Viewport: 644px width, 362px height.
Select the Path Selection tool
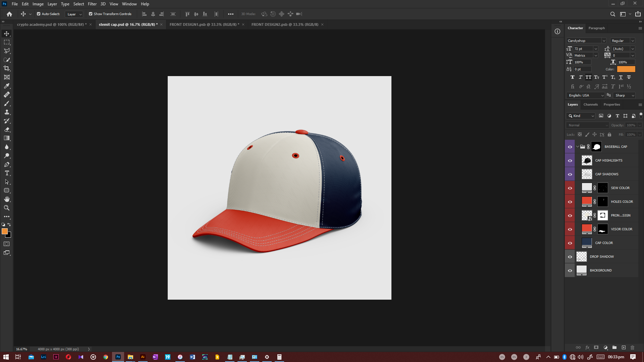click(7, 182)
